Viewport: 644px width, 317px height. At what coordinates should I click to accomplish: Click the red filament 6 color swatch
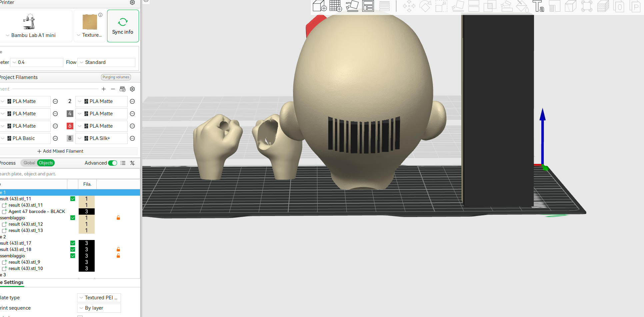(70, 126)
